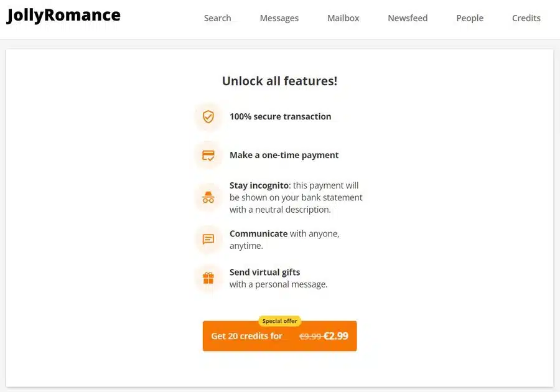Click the 'Send virtual gifts' text

(264, 272)
